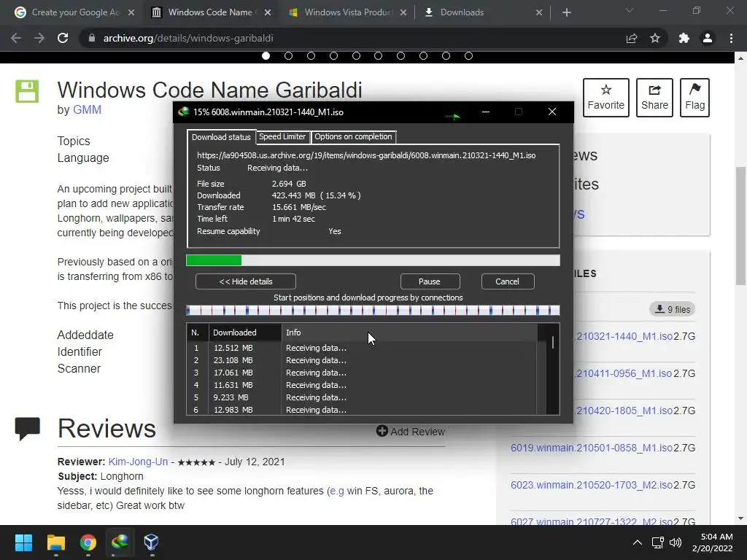Close the Windows Vista Product tab
Screen dimensions: 747x560
pyautogui.click(x=403, y=12)
